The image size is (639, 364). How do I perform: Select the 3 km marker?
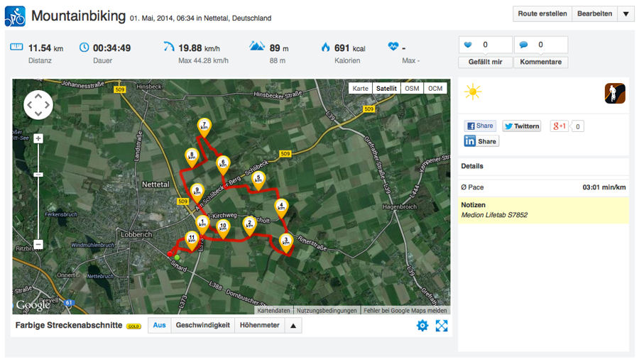point(286,243)
